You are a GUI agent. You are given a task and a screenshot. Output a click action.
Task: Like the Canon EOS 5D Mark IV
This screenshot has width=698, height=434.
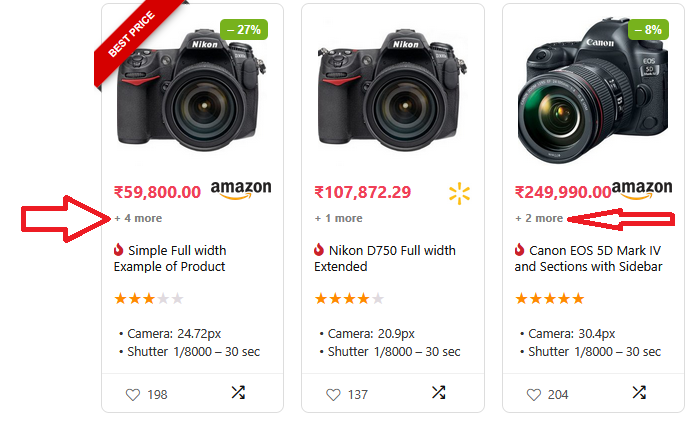pos(533,395)
